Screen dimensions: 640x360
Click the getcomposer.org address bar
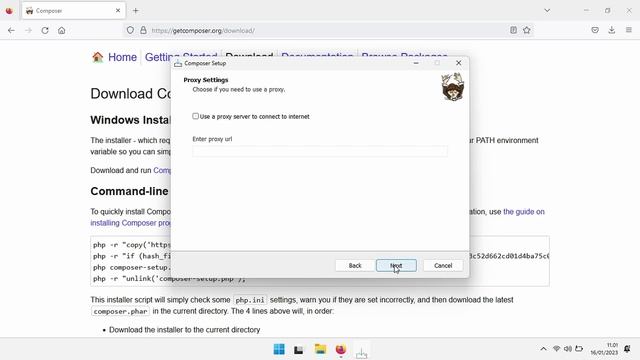pos(327,30)
